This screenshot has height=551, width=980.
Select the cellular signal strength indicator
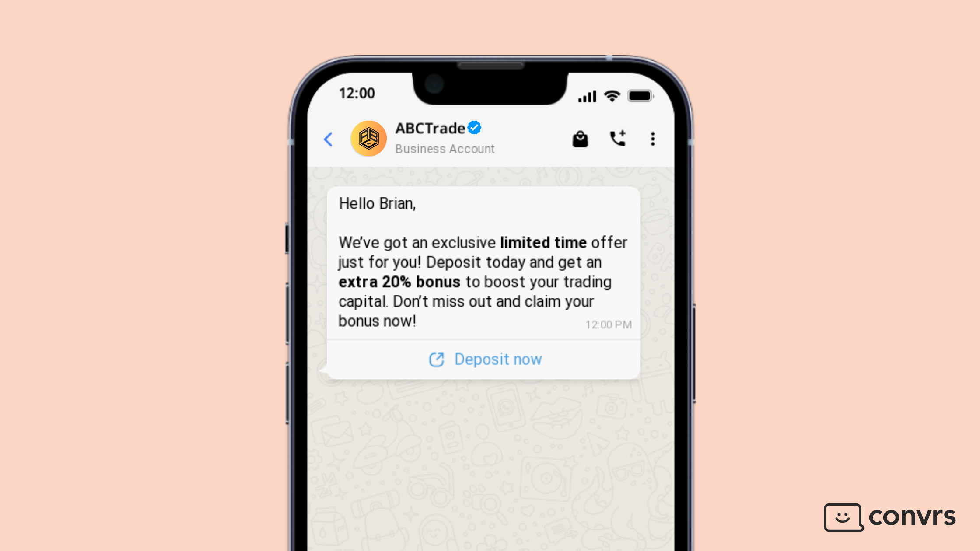click(588, 93)
